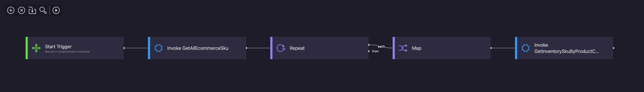Click the circled X remove icon
Screen dimensions: 644x92
tap(22, 10)
